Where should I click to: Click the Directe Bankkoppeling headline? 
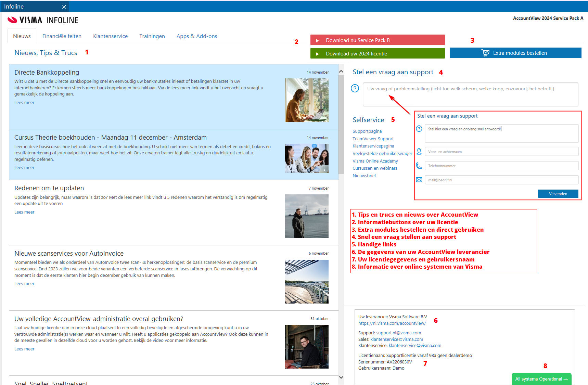(47, 72)
